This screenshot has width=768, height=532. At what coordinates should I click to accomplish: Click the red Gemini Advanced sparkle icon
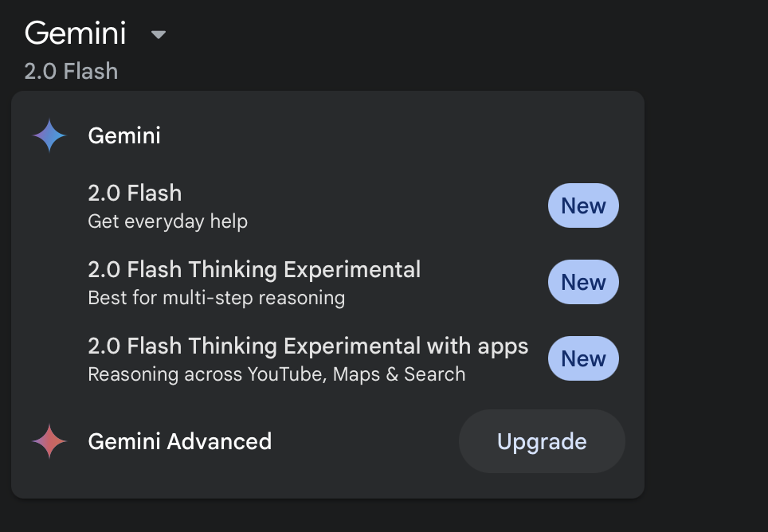[49, 441]
